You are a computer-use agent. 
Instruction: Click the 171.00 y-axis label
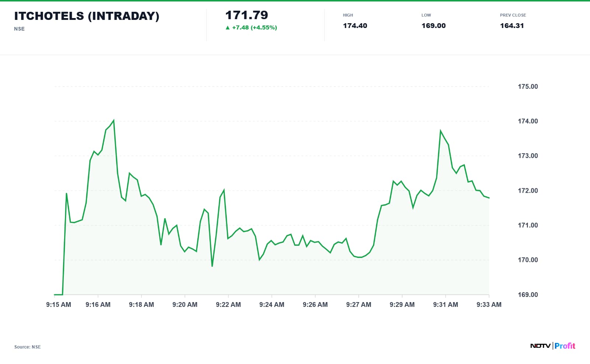(528, 225)
